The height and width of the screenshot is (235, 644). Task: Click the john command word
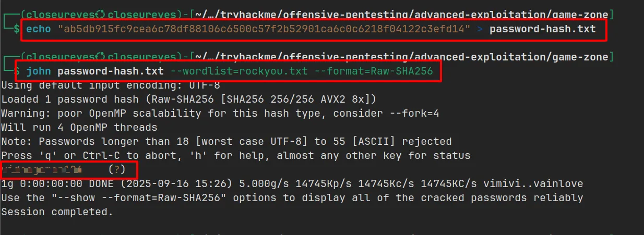tap(39, 71)
